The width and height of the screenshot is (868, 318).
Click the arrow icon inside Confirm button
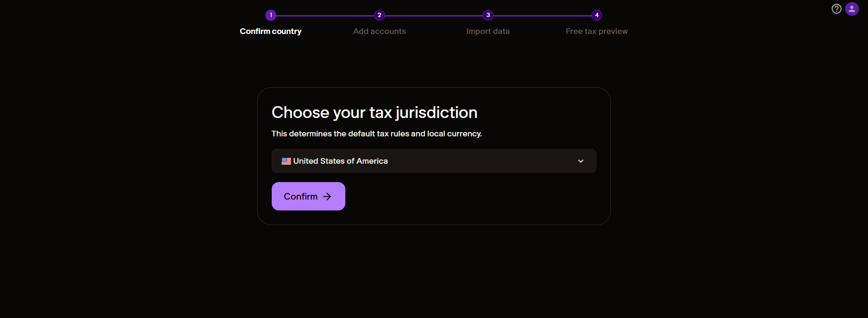click(x=327, y=196)
